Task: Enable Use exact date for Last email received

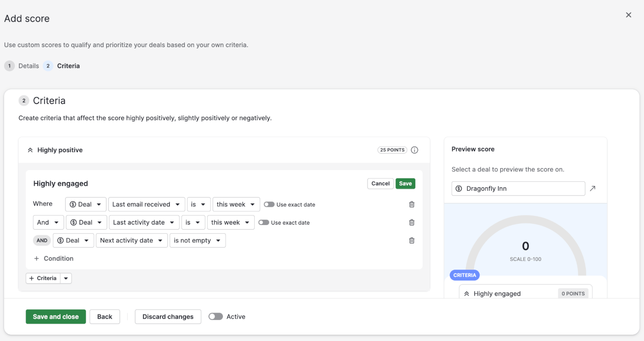Action: (269, 204)
